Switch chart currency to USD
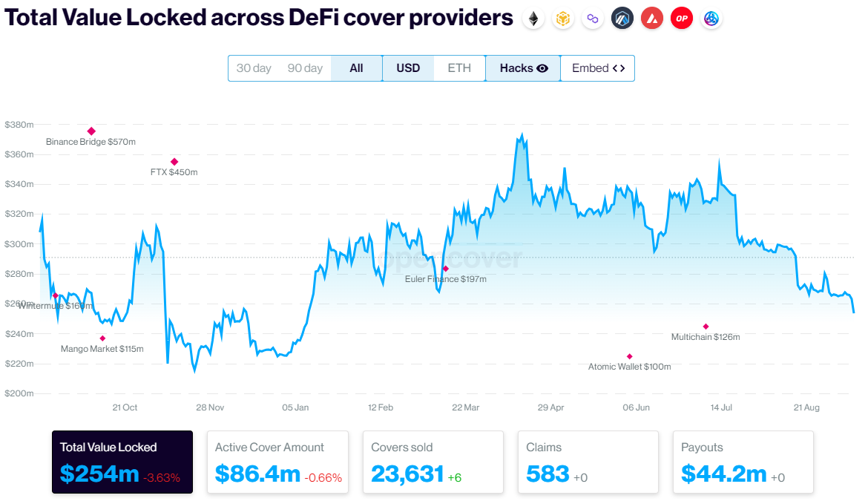Viewport: 868px width, 501px height. click(408, 68)
